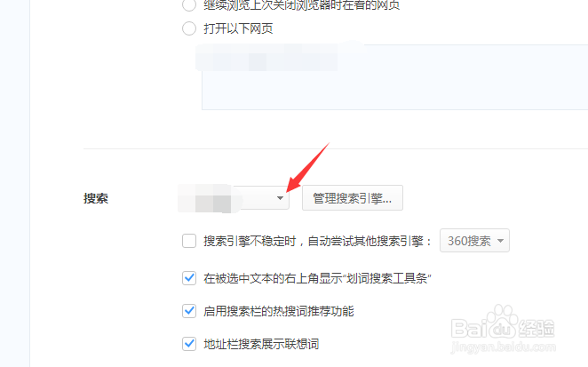This screenshot has height=367, width=588.
Task: Click the blurred default search engine name field
Action: tap(210, 198)
